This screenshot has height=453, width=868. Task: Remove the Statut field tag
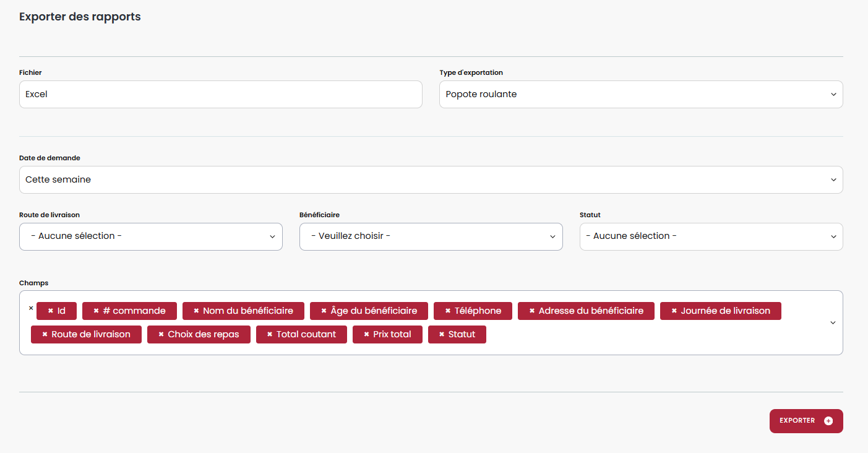click(442, 335)
